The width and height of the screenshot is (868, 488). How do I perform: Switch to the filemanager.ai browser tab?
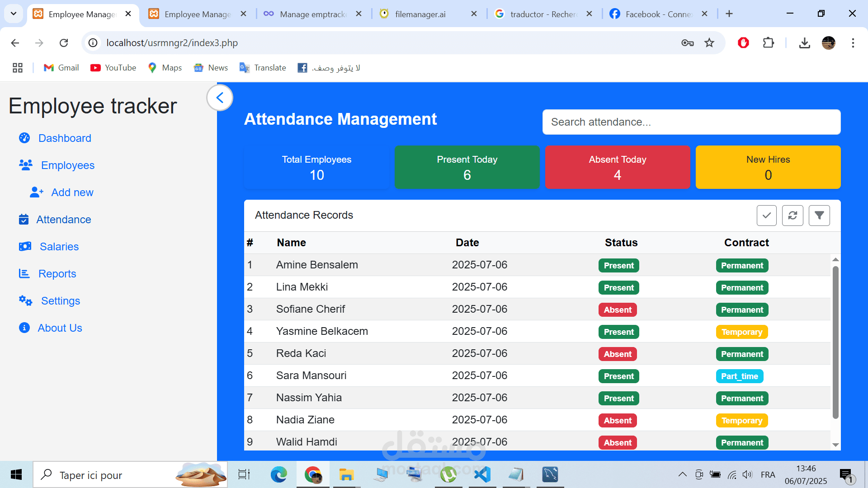(x=420, y=14)
